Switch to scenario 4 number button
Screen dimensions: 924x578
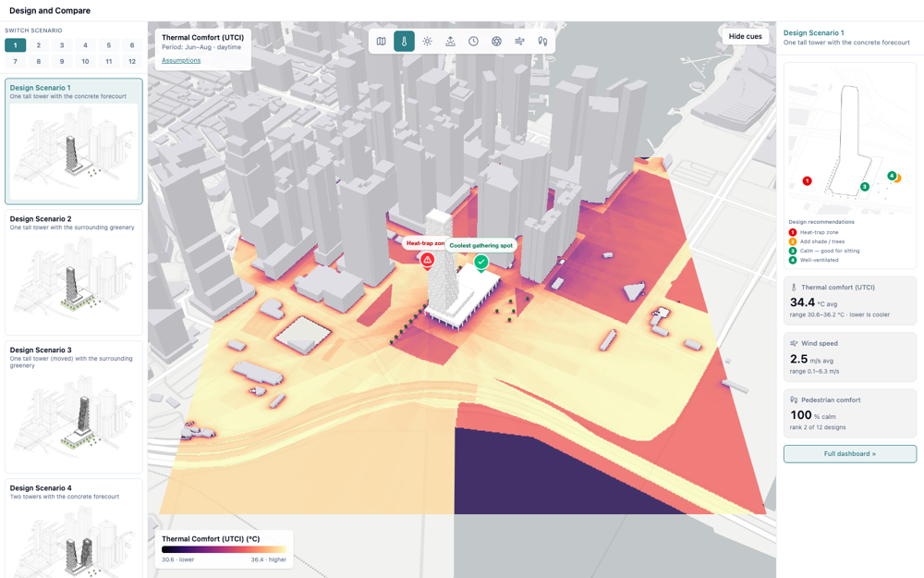point(85,44)
